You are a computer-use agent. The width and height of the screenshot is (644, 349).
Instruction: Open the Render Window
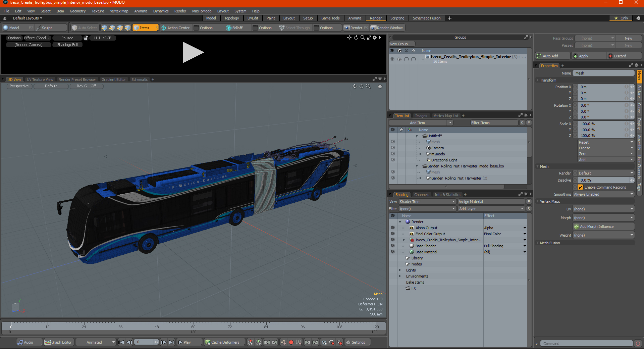[387, 28]
